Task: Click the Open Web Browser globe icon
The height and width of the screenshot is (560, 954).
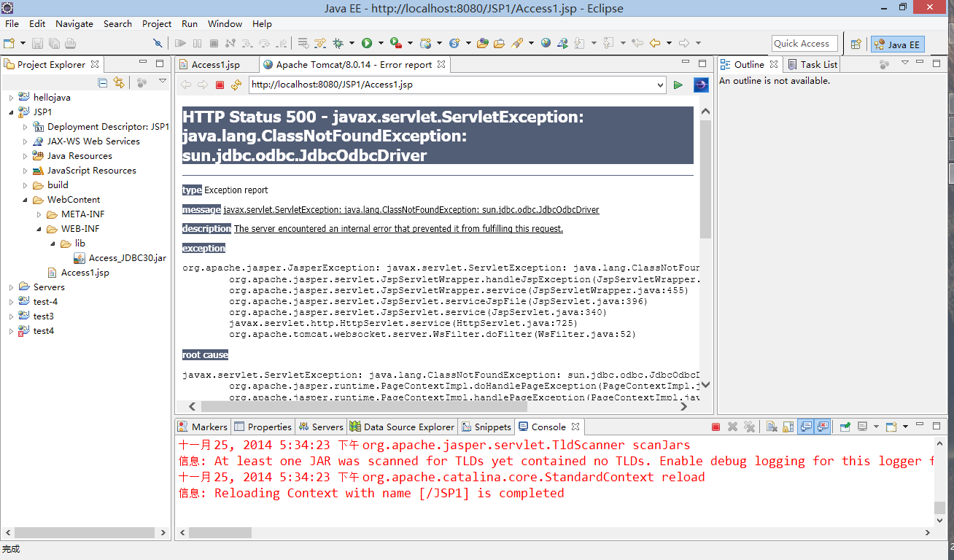Action: [546, 43]
